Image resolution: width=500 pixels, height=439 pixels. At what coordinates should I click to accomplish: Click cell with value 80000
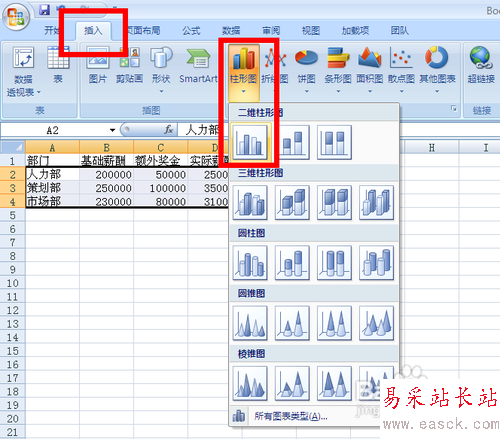pyautogui.click(x=161, y=202)
